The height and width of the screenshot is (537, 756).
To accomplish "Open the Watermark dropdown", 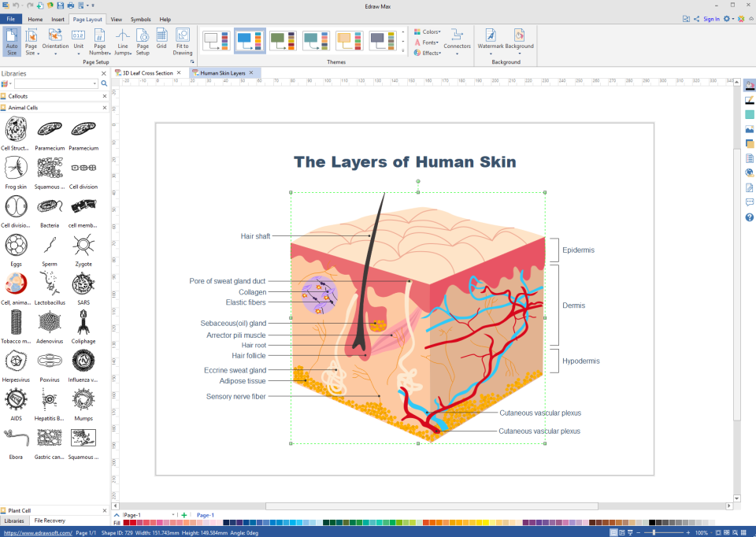I will pyautogui.click(x=490, y=41).
